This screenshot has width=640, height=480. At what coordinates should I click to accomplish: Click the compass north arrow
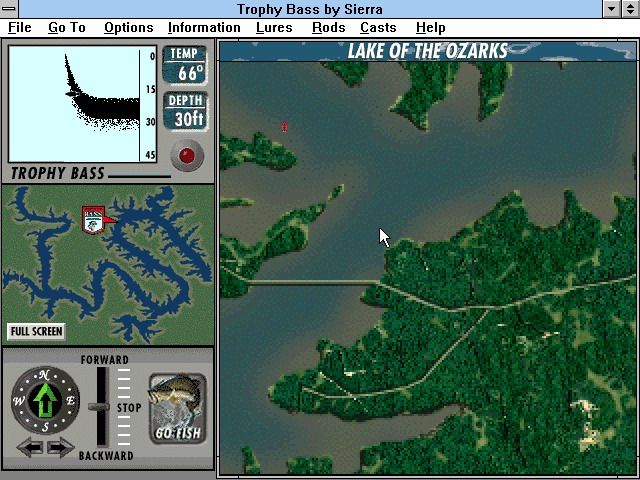(x=45, y=400)
